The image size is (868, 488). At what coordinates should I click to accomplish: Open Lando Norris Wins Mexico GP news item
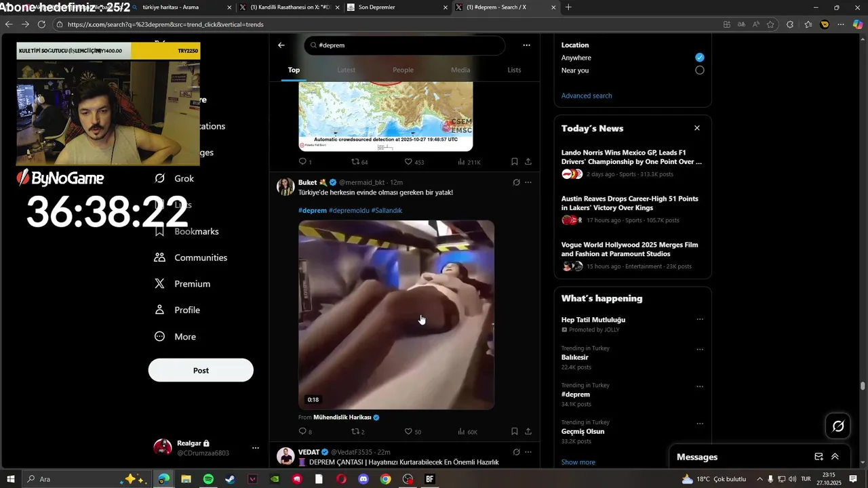pos(632,163)
